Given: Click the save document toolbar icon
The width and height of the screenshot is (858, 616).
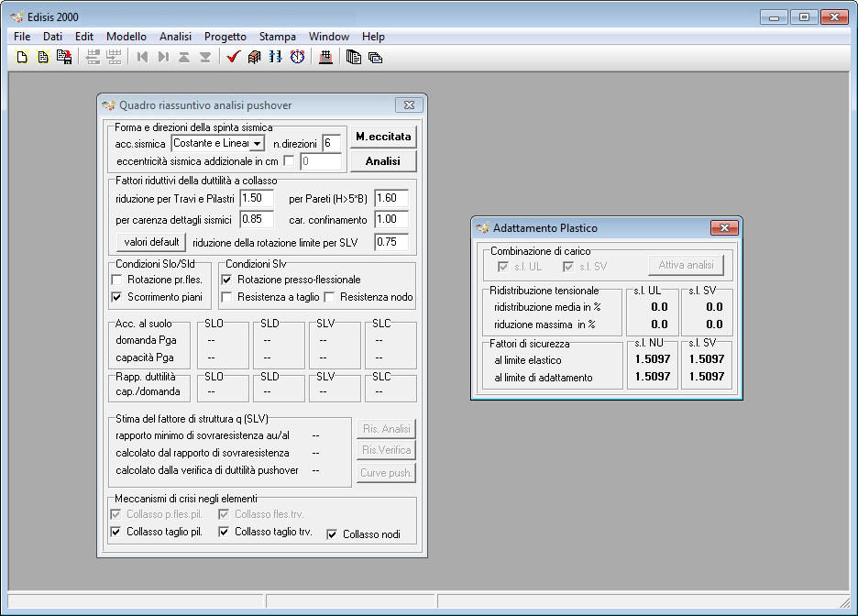Looking at the screenshot, I should click(x=64, y=57).
